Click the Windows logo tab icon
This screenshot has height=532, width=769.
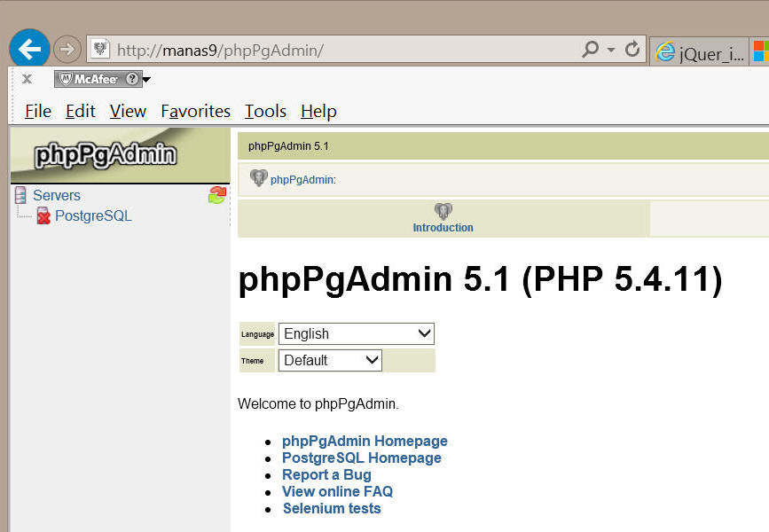(x=761, y=52)
